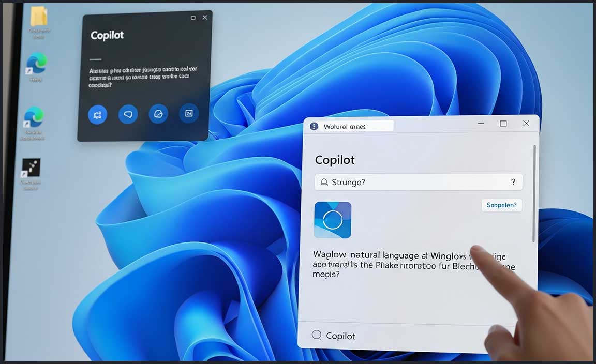Close the light Copilot window
This screenshot has width=596, height=364.
click(526, 123)
